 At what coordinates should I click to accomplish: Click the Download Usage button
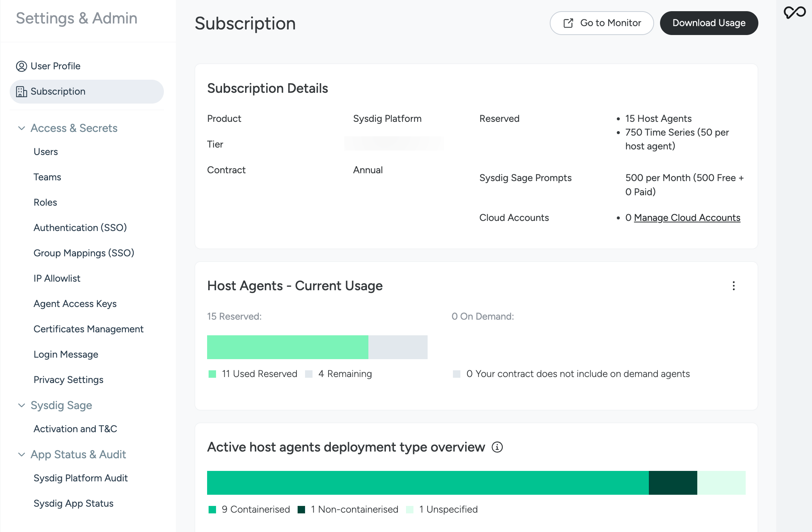point(709,23)
